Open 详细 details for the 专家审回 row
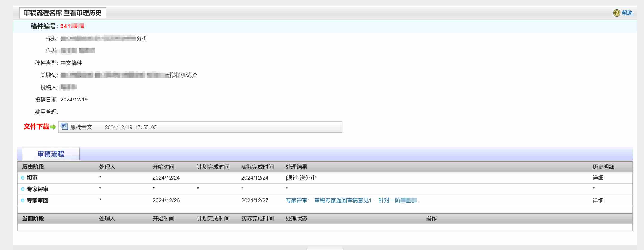 (x=598, y=200)
